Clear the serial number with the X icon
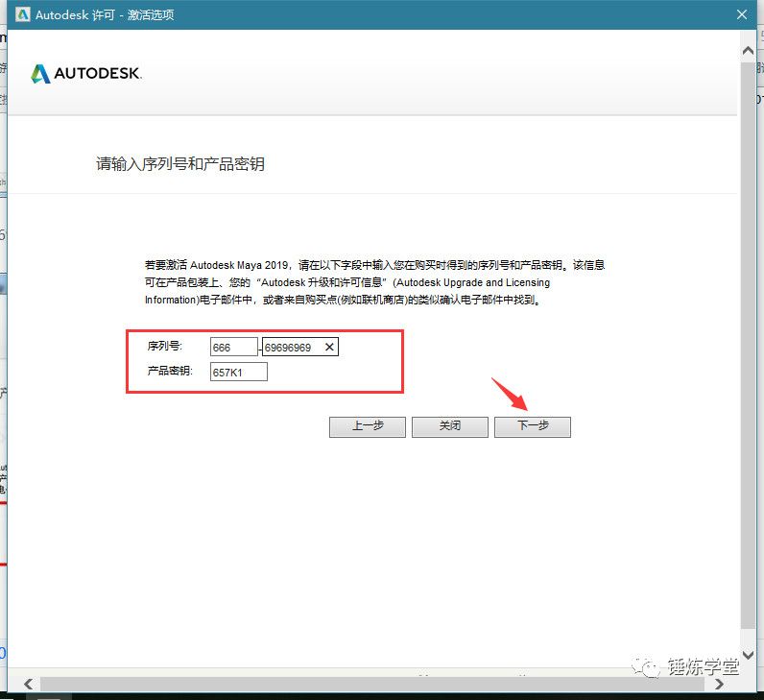This screenshot has width=764, height=700. [x=329, y=348]
